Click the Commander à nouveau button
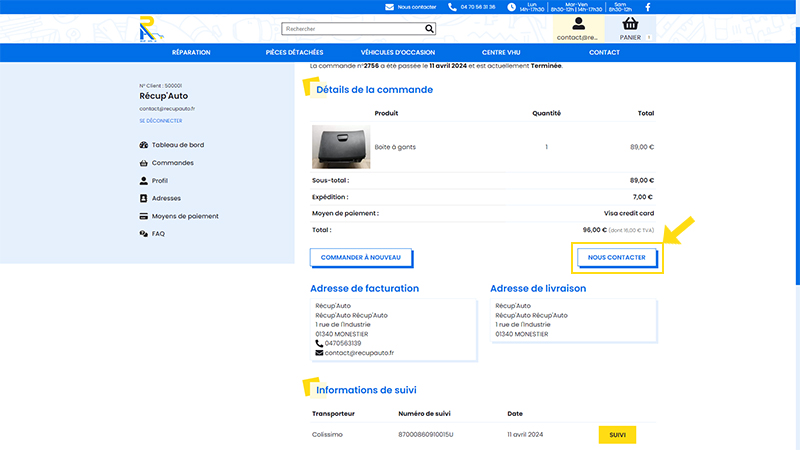This screenshot has height=450, width=800. tap(361, 258)
